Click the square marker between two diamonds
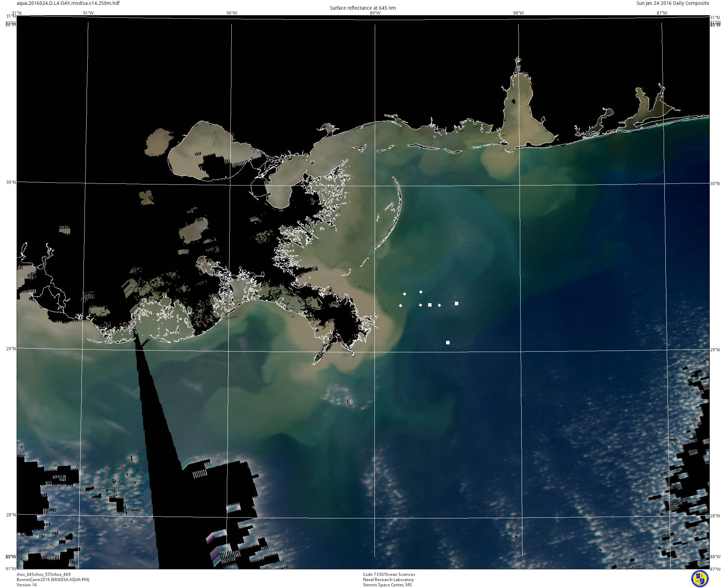The width and height of the screenshot is (726, 588). (430, 305)
